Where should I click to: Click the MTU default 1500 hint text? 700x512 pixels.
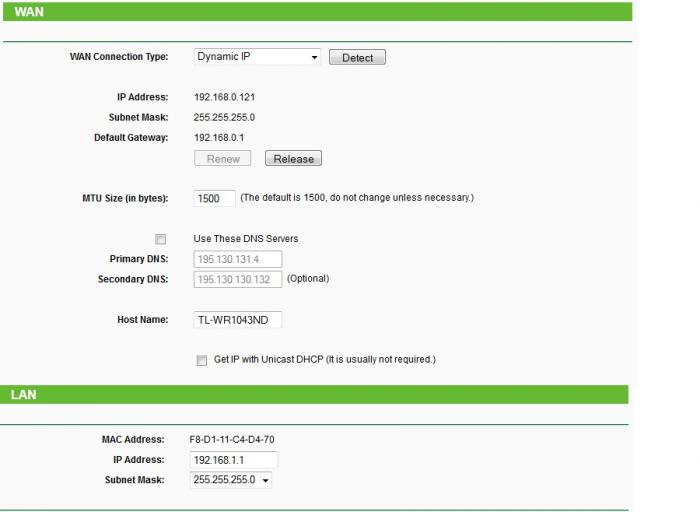[x=357, y=198]
